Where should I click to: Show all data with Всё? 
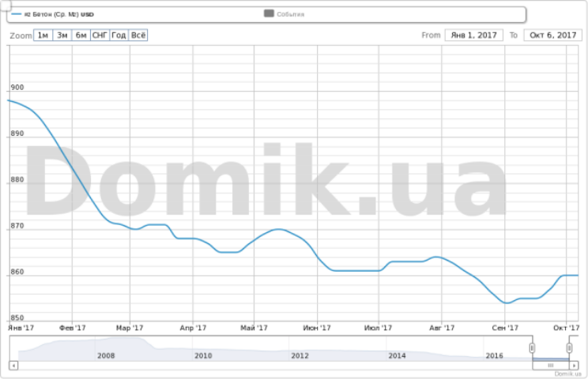point(138,36)
